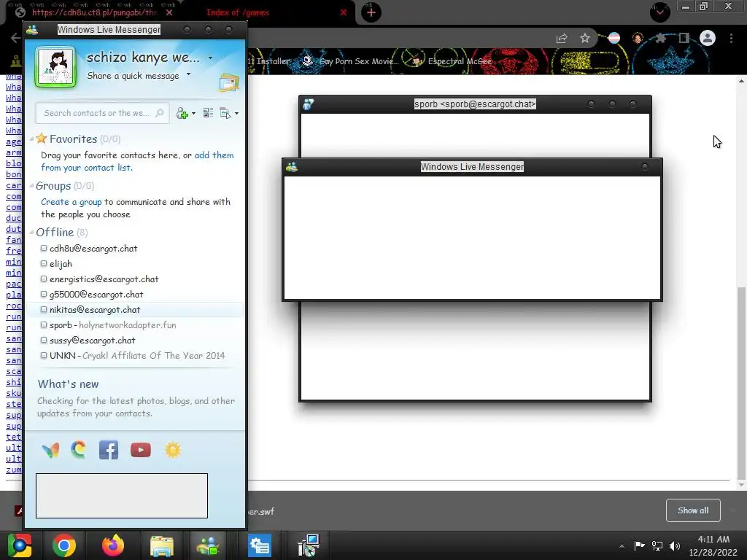The height and width of the screenshot is (560, 747).
Task: Click the magnifier icon in contact search
Action: tap(160, 113)
